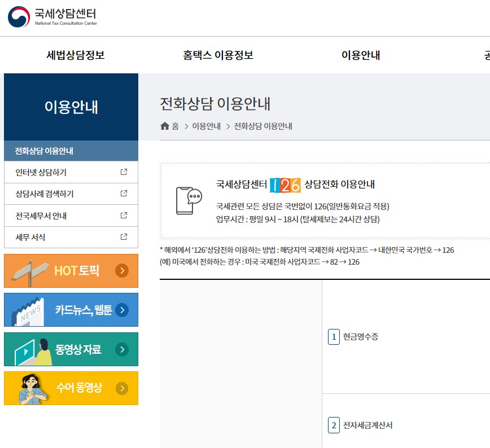Click the signpost image on HOT 토픽

30,273
